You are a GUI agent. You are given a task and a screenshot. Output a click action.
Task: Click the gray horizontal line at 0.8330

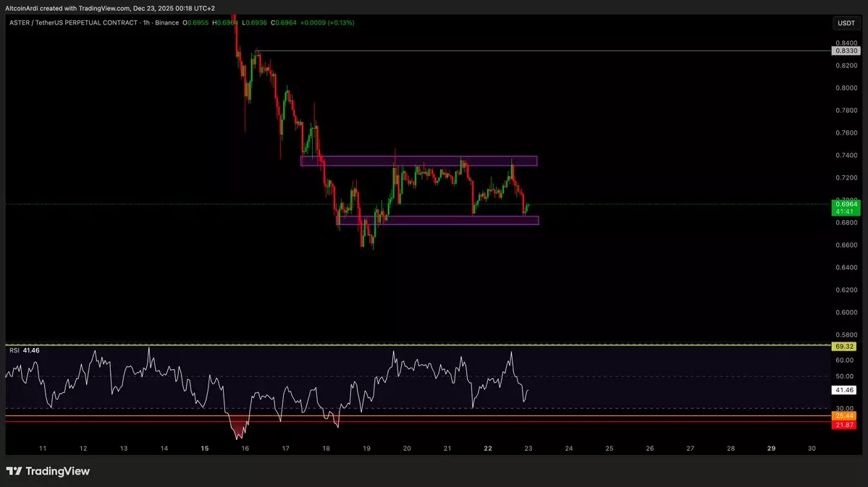tap(543, 51)
